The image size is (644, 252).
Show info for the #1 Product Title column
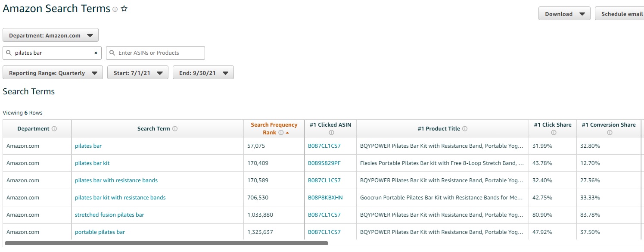click(x=465, y=129)
